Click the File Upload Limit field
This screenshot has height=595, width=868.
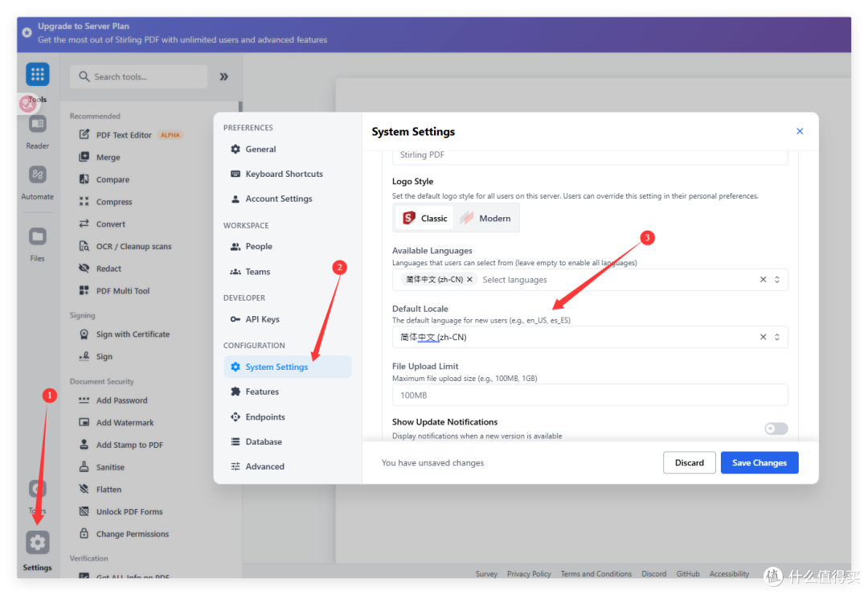click(x=590, y=395)
